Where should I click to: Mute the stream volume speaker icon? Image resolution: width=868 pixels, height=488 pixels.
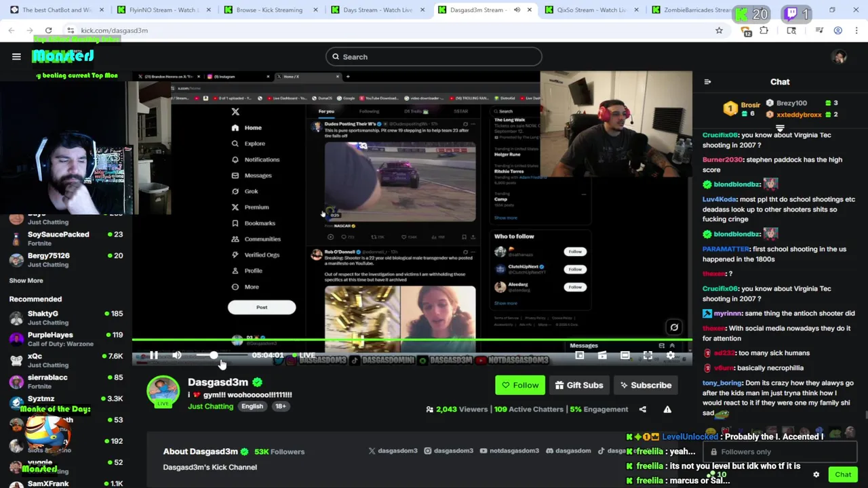[x=177, y=355]
